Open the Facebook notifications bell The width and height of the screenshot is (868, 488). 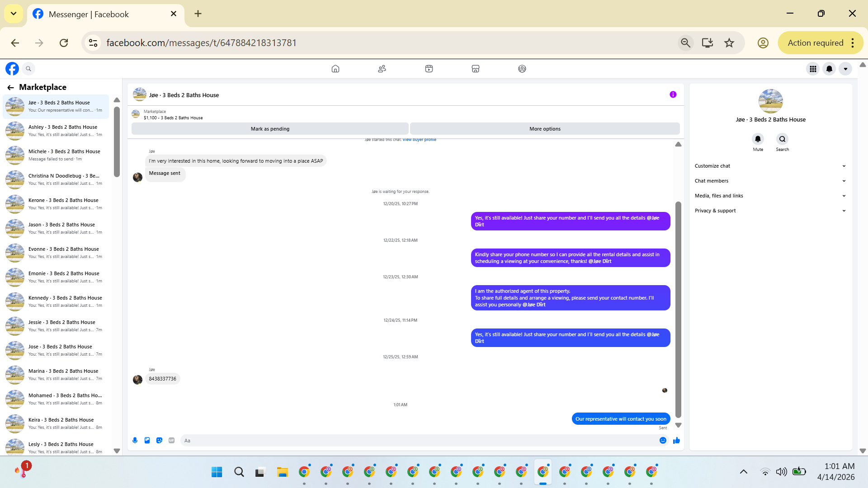pos(829,69)
